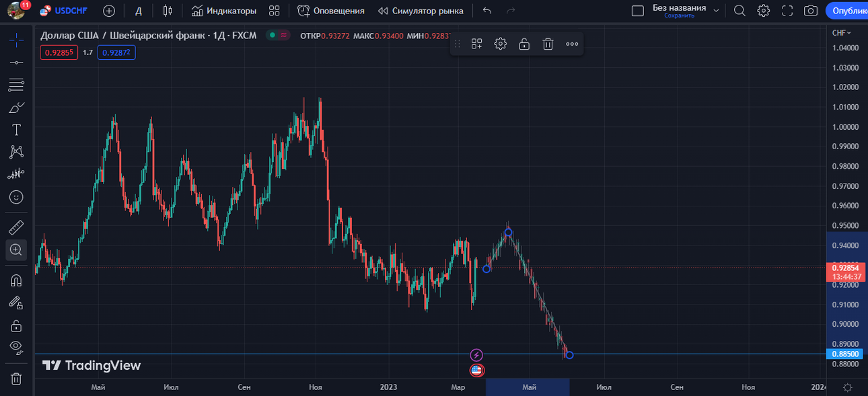Image resolution: width=868 pixels, height=396 pixels.
Task: Open the forecasting and measurement tools group
Action: click(16, 174)
